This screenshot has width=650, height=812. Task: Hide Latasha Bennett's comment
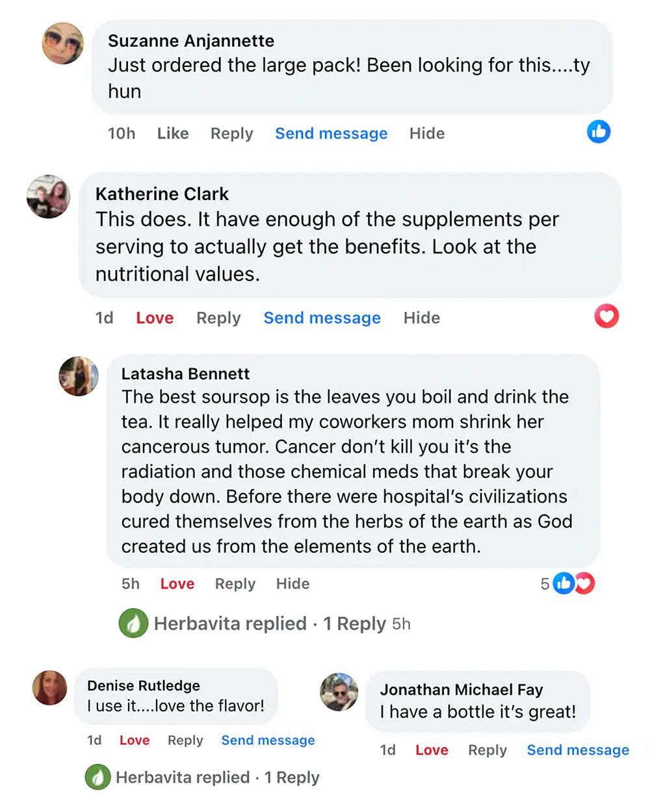(292, 583)
